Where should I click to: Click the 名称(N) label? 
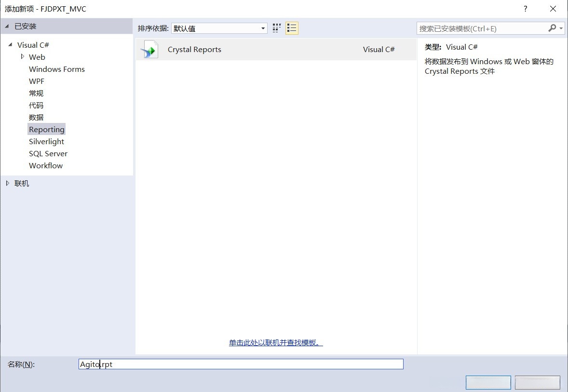pyautogui.click(x=21, y=365)
